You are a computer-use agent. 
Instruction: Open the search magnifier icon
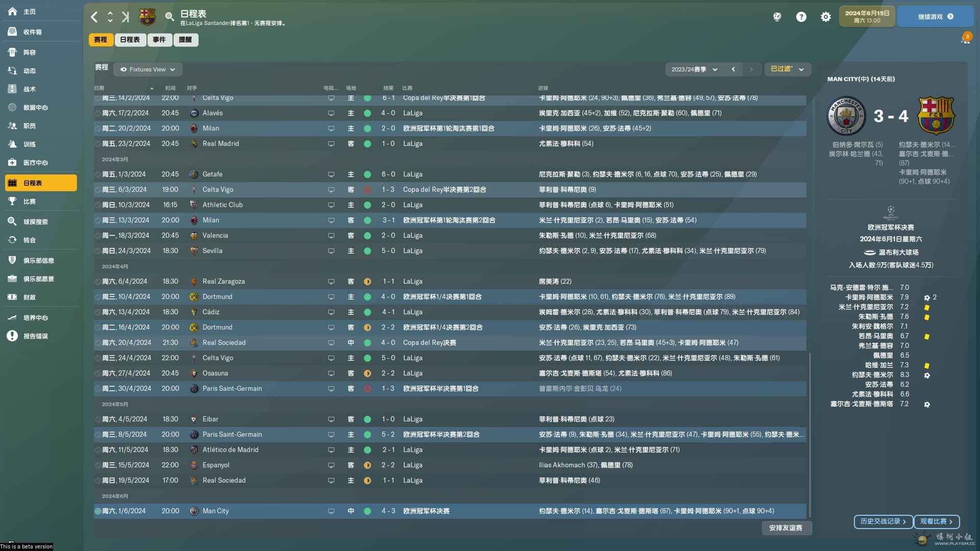(169, 17)
